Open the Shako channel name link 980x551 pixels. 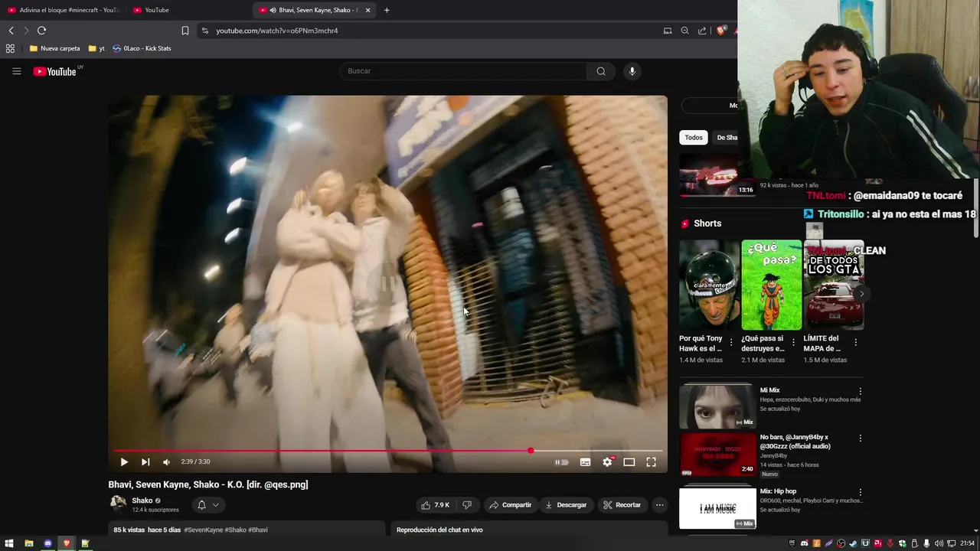[x=142, y=500]
